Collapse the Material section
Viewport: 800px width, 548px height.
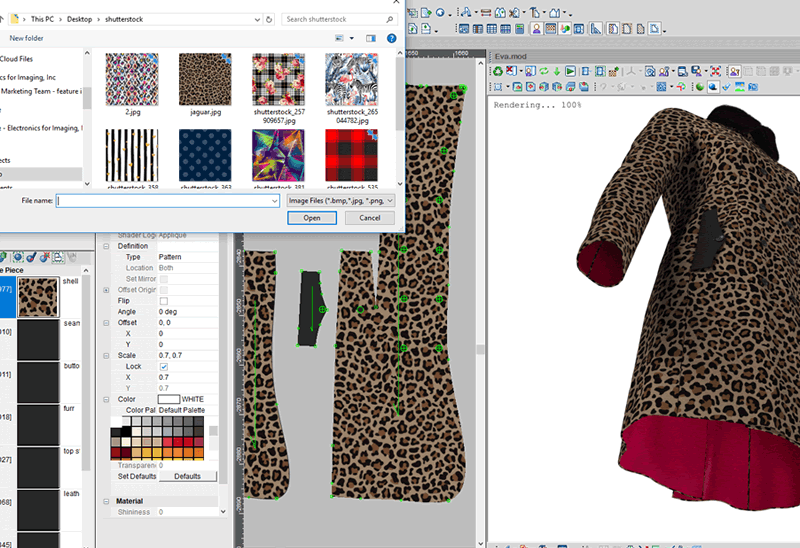pyautogui.click(x=106, y=501)
